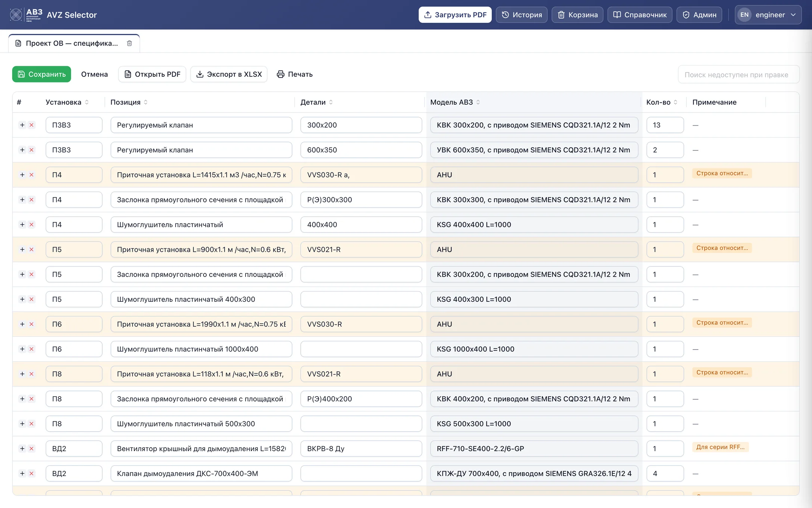The height and width of the screenshot is (508, 812).
Task: Delete the ВД2 Вентилятор крышный row
Action: point(32,449)
